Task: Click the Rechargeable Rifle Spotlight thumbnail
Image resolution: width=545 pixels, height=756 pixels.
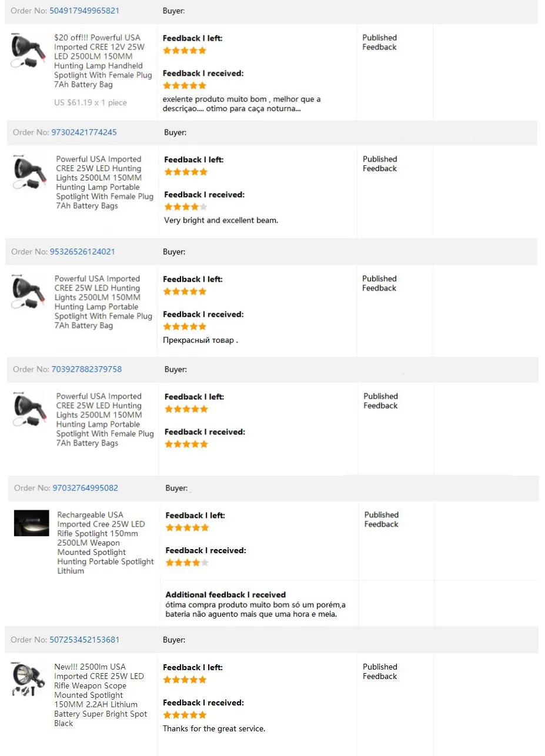Action: 31,523
